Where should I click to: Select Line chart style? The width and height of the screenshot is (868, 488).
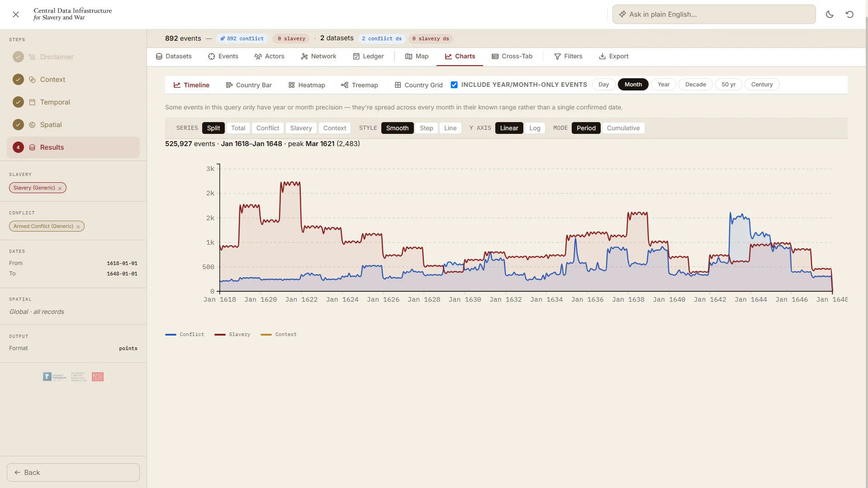(451, 128)
